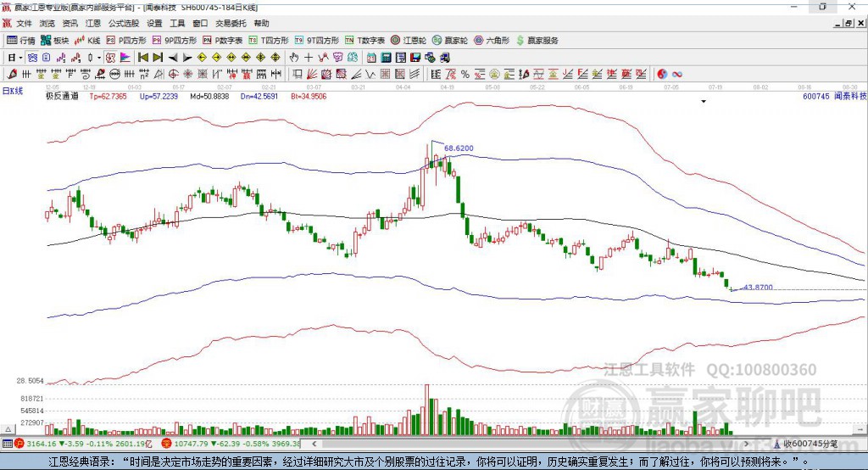Jump to last bar icon
The height and width of the screenshot is (470, 868).
pos(158,58)
